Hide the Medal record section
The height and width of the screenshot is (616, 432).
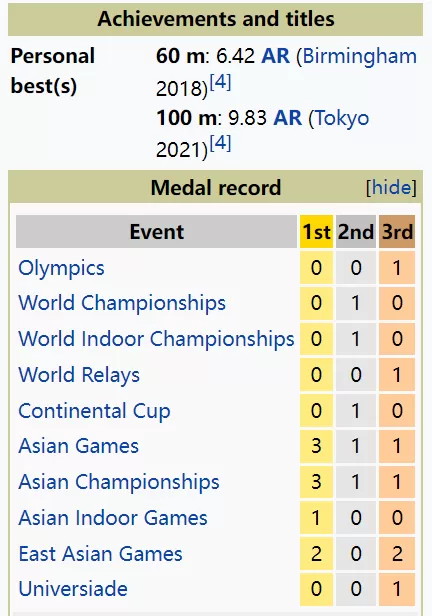(391, 187)
